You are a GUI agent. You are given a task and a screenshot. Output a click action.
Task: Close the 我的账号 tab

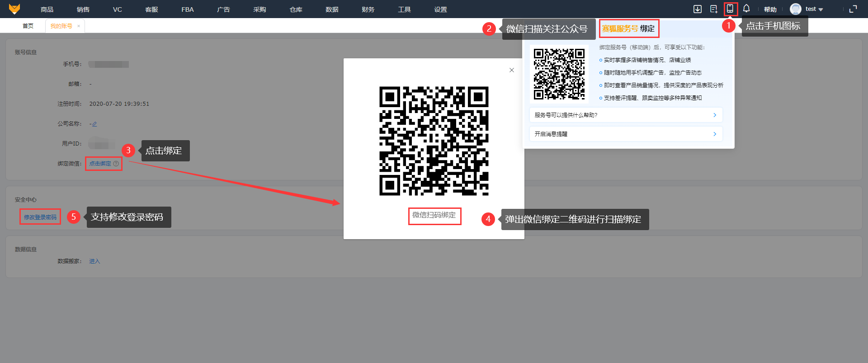[79, 26]
